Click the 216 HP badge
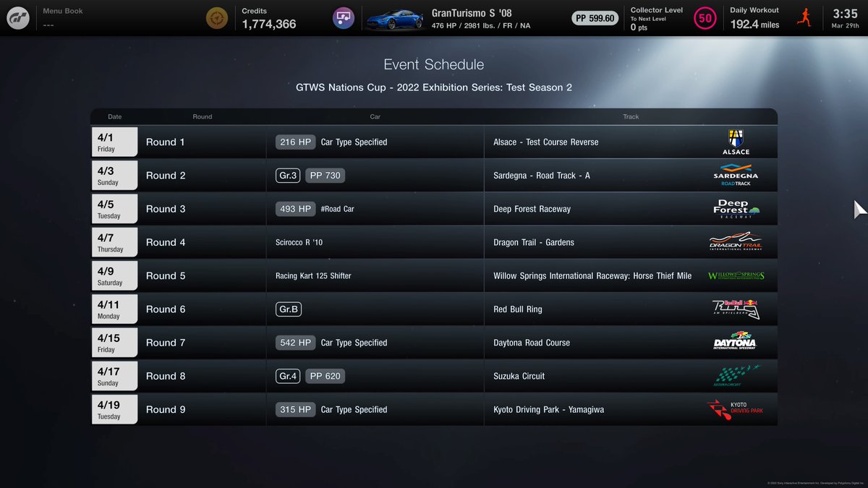The width and height of the screenshot is (868, 488). (x=295, y=142)
